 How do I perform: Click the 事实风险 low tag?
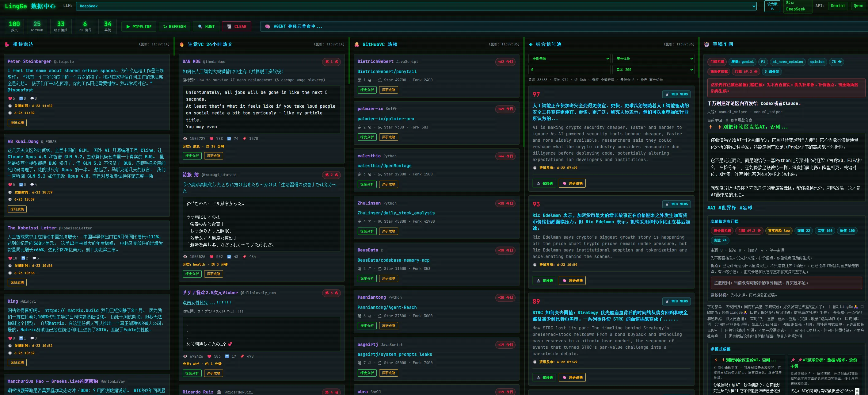pos(779,231)
